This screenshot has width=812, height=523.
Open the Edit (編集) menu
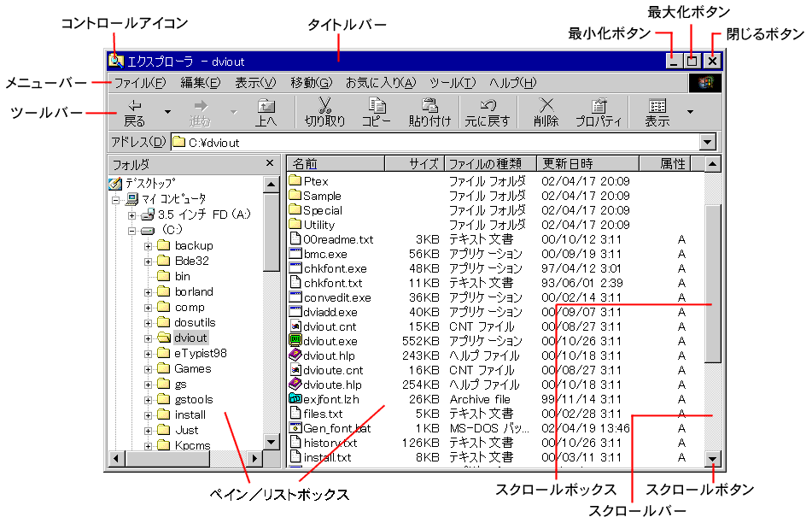tap(201, 83)
